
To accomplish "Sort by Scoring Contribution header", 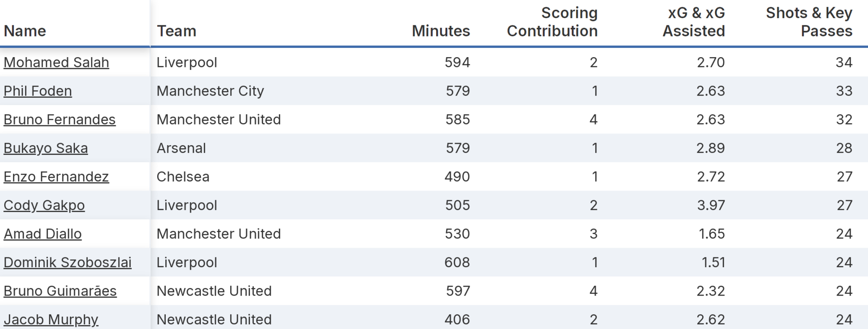I will pyautogui.click(x=552, y=22).
